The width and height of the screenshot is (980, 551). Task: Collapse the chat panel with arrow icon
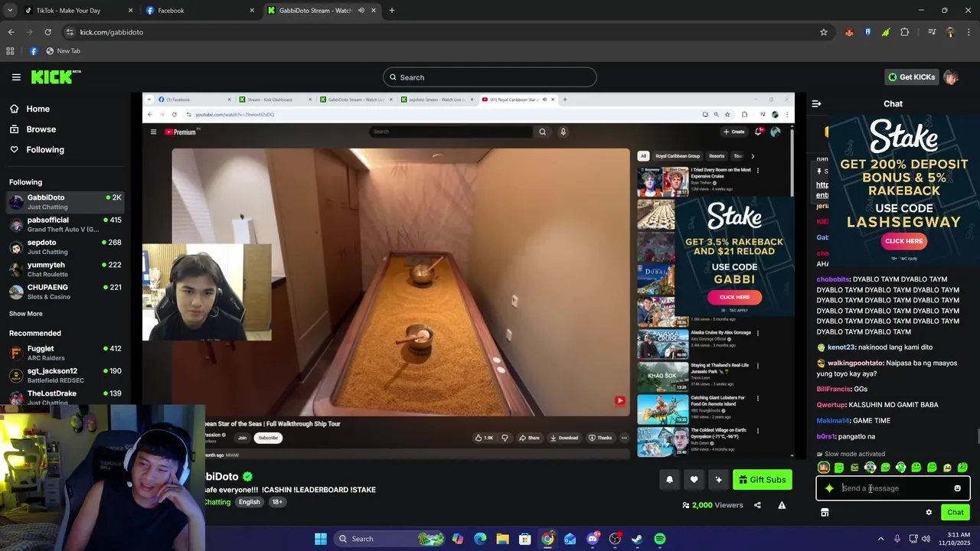pos(816,103)
